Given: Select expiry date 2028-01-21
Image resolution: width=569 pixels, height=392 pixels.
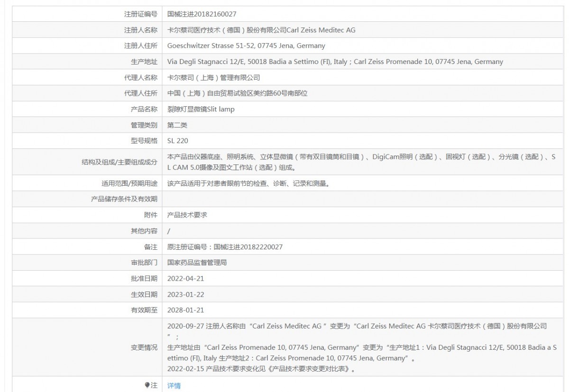Looking at the screenshot, I should click(186, 310).
